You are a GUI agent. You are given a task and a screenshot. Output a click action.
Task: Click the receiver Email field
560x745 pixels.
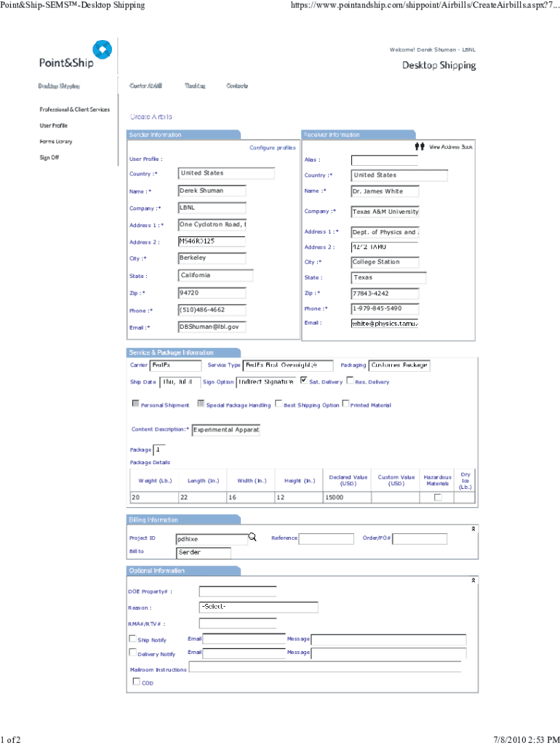pos(385,324)
